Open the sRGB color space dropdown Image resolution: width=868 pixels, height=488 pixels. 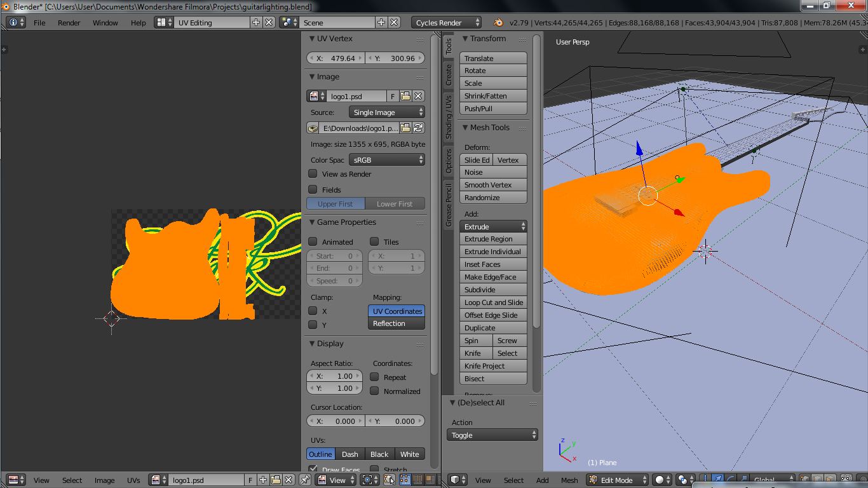click(387, 160)
